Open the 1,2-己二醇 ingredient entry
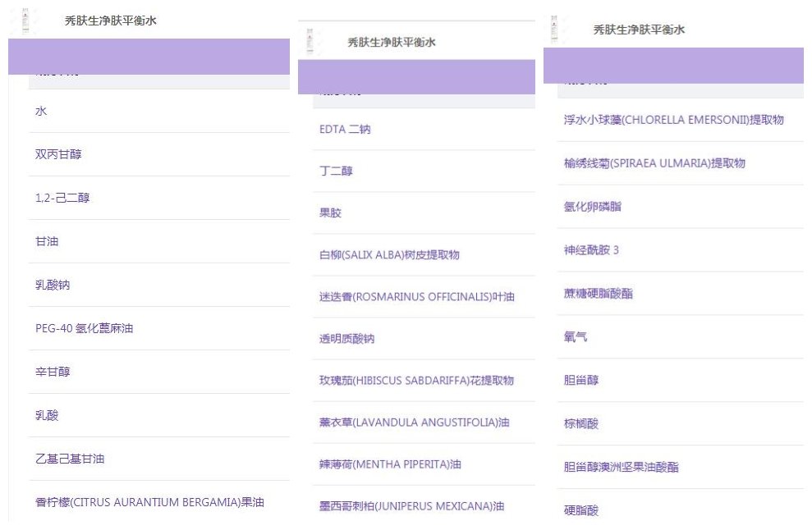This screenshot has width=812, height=530. pyautogui.click(x=62, y=198)
